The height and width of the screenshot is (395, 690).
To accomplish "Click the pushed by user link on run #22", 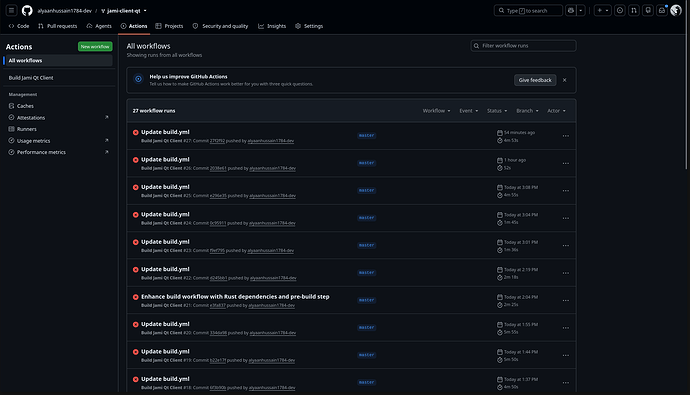I will 273,278.
